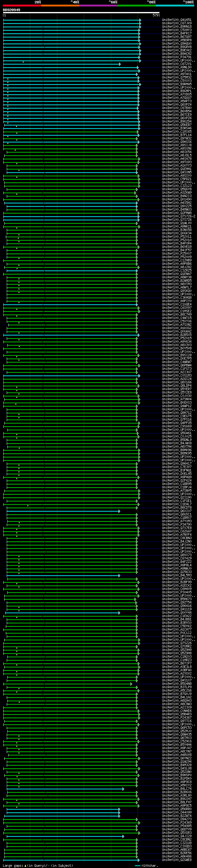
Task: Select hit label UniRef100_B6TCE9
Action: point(177,115)
